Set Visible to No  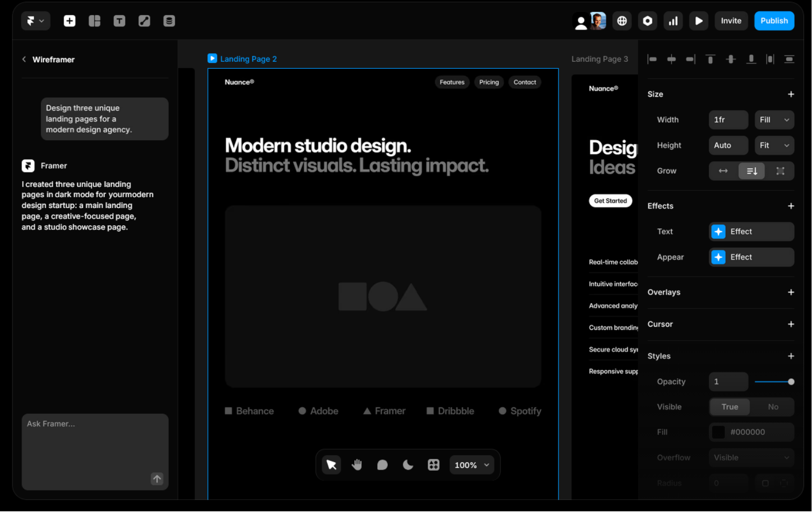(773, 407)
